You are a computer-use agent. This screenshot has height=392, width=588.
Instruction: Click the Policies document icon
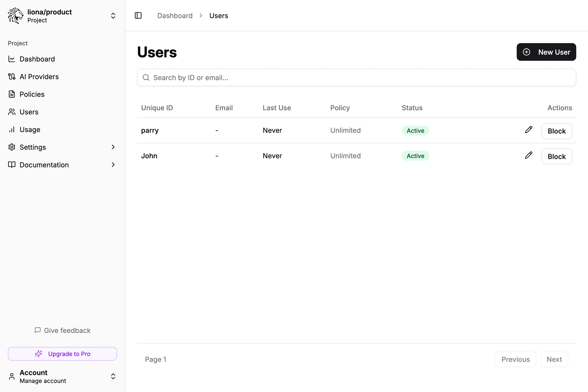click(12, 94)
